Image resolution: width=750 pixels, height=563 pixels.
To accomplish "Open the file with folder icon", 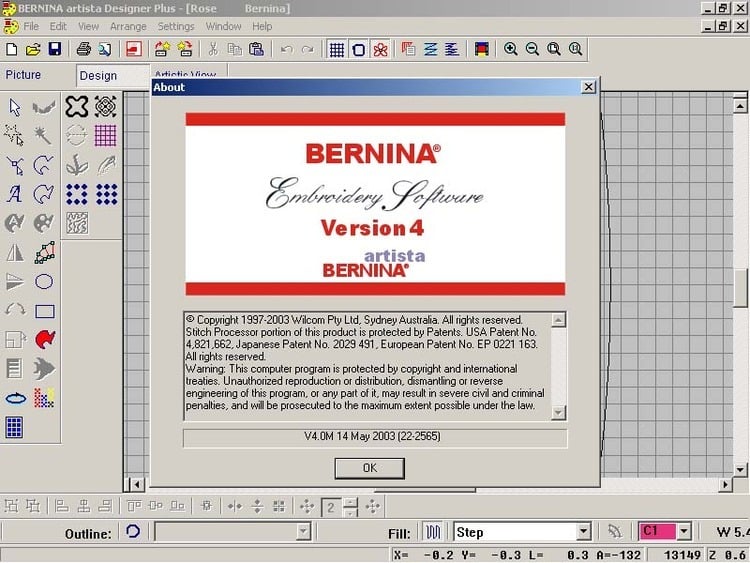I will 33,49.
